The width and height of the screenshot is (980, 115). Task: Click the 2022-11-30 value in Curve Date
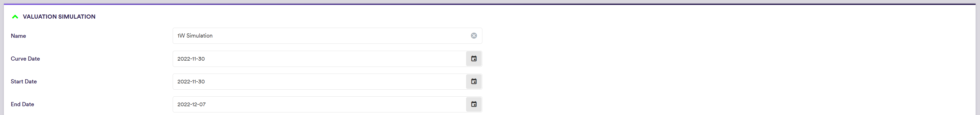191,59
